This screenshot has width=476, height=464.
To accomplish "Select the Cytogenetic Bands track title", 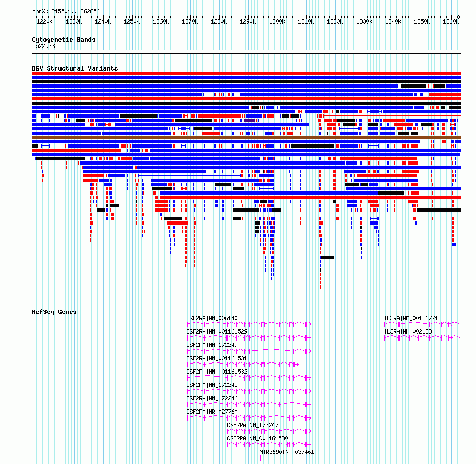I will point(64,40).
